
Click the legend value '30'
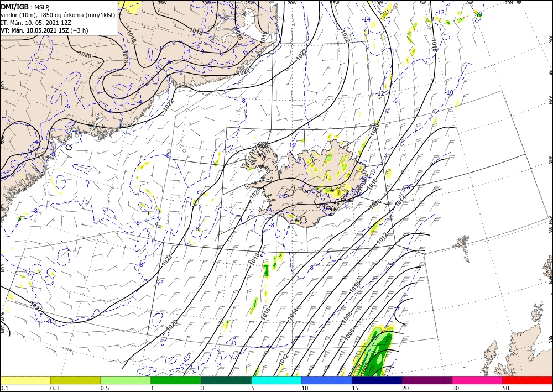click(x=456, y=388)
